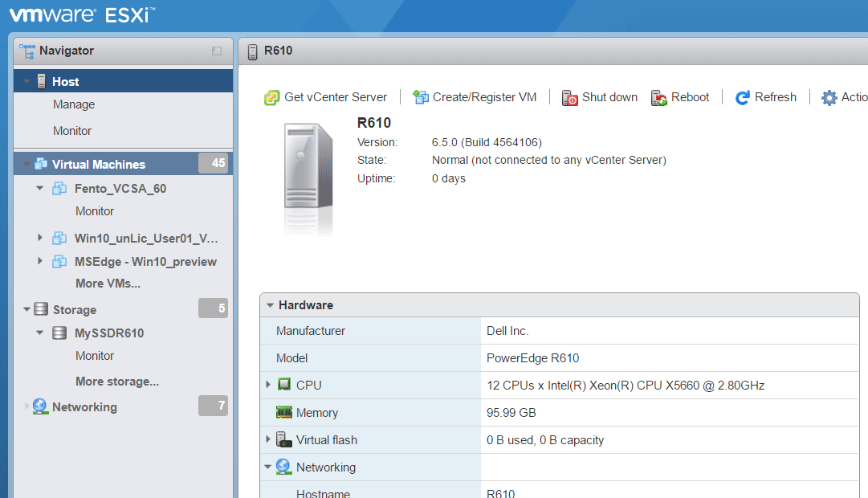The height and width of the screenshot is (498, 868).
Task: Click the version text 6.5.0 (Build 4564106)
Action: pyautogui.click(x=487, y=142)
